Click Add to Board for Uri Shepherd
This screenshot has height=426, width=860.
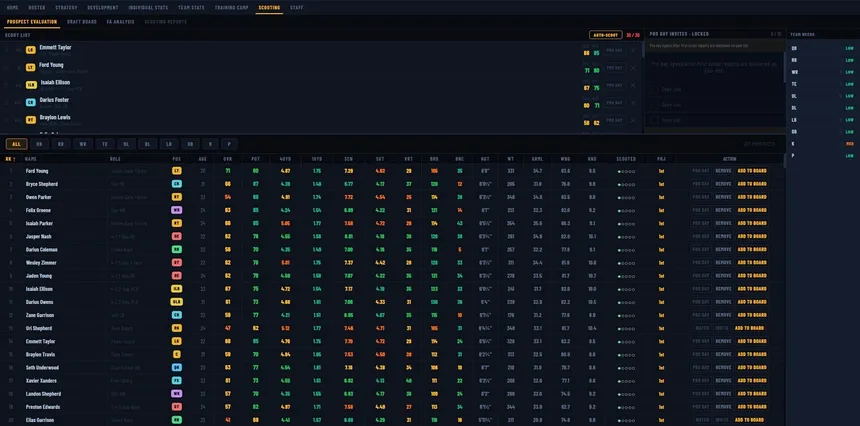point(749,328)
